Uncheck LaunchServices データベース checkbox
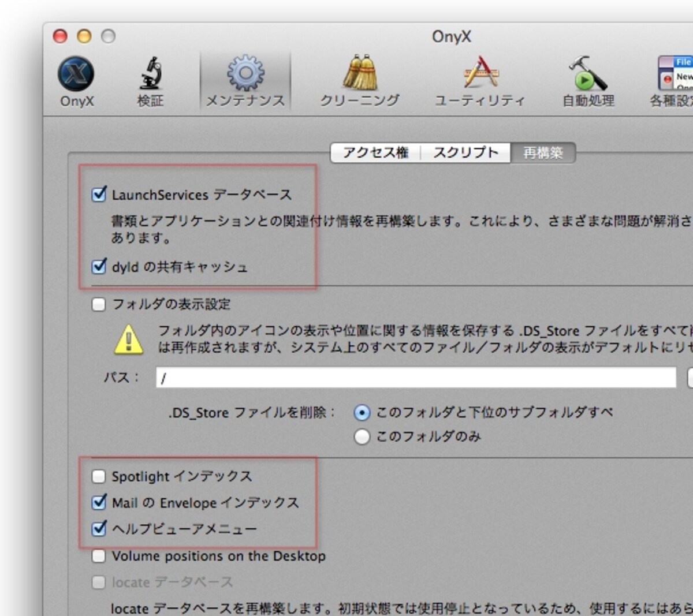The image size is (693, 616). coord(99,195)
